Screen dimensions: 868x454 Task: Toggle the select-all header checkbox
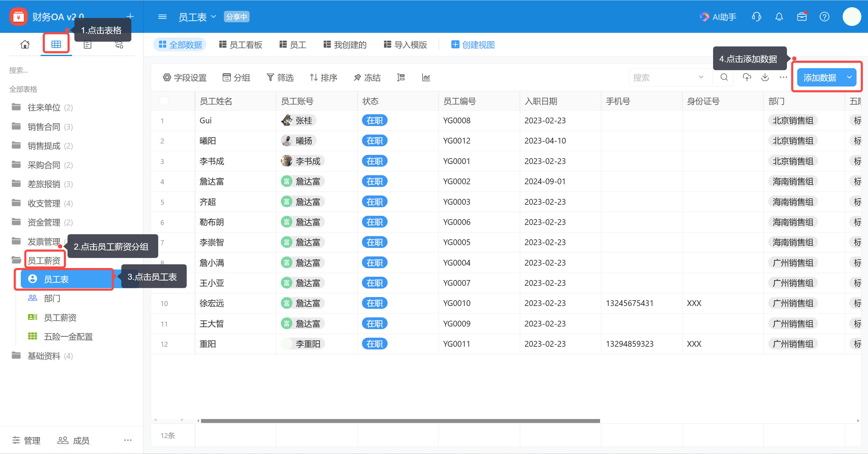coord(164,101)
